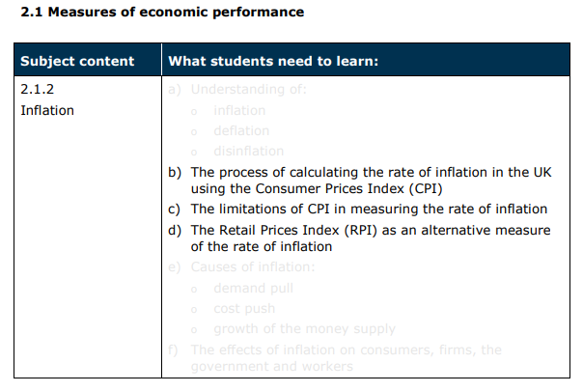Click the 'of the rate of inflation' continuation line
This screenshot has width=583, height=392.
click(x=262, y=246)
